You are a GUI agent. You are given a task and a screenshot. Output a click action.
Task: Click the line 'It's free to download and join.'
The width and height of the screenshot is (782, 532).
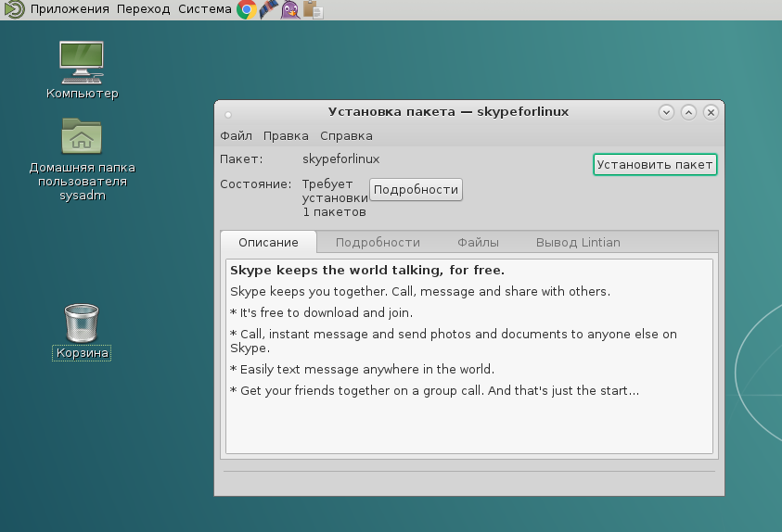coord(321,313)
